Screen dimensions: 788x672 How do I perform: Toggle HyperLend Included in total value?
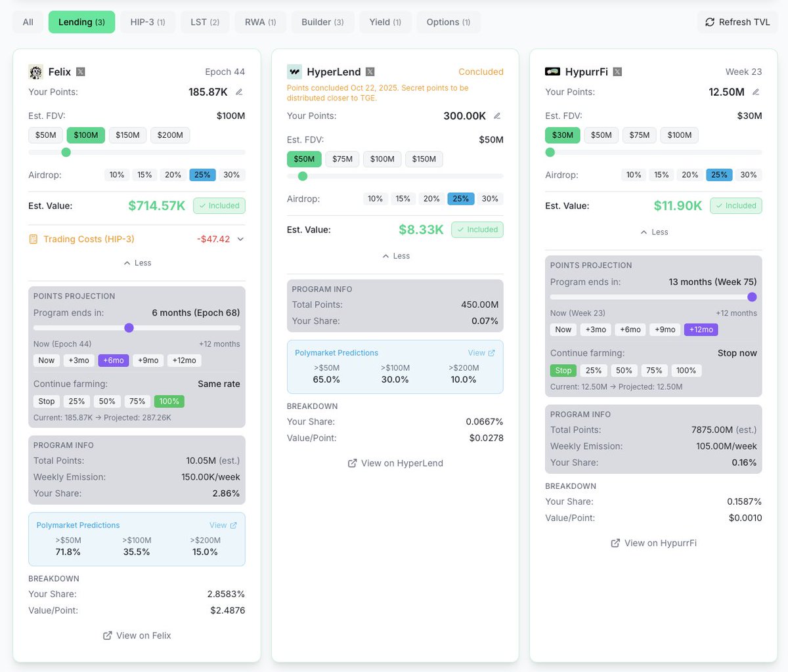[477, 230]
